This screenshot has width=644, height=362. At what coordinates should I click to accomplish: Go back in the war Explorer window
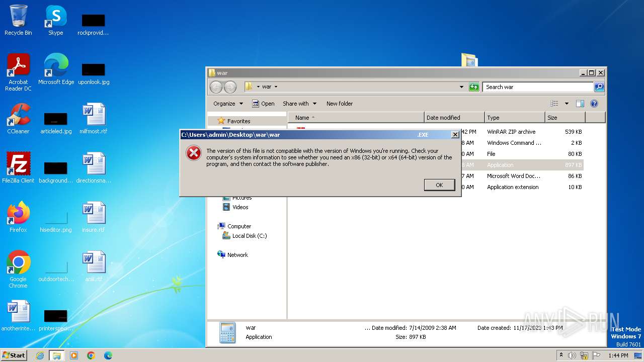click(216, 87)
